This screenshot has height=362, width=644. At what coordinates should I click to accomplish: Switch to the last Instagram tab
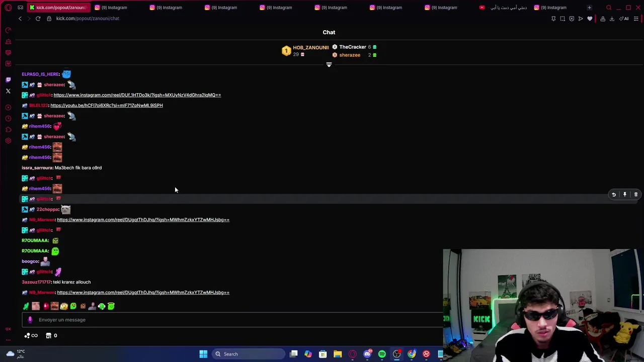tap(553, 8)
